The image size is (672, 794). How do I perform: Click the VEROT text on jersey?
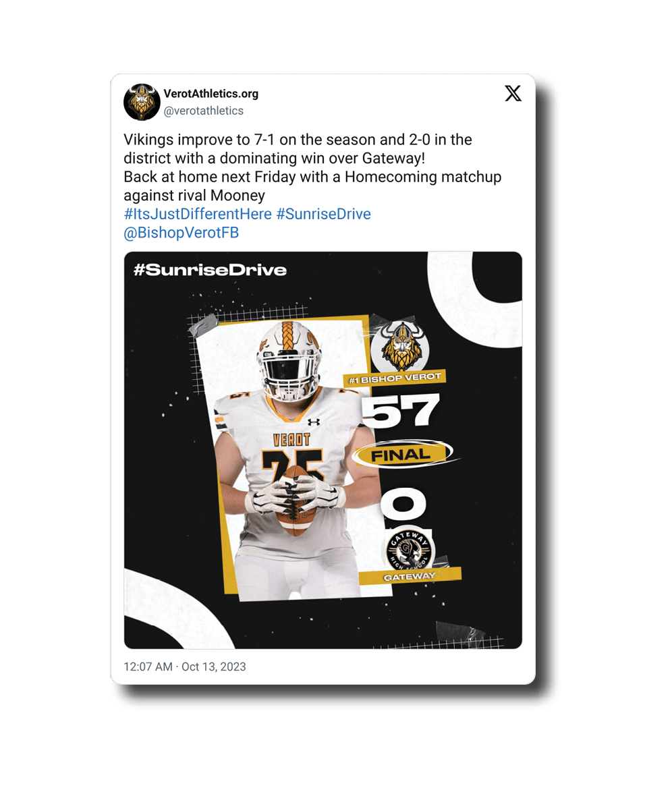pyautogui.click(x=291, y=440)
